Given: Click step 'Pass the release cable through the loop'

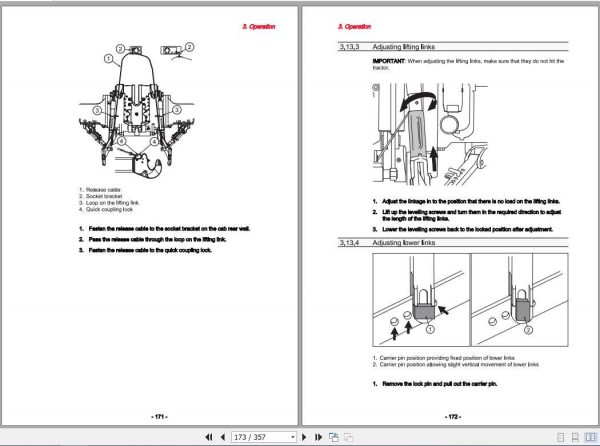Looking at the screenshot, I should [152, 239].
